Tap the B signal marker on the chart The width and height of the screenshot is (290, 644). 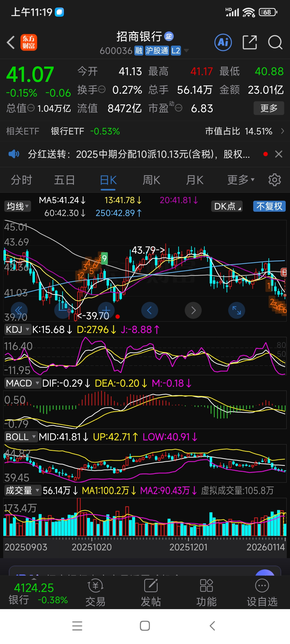click(284, 272)
